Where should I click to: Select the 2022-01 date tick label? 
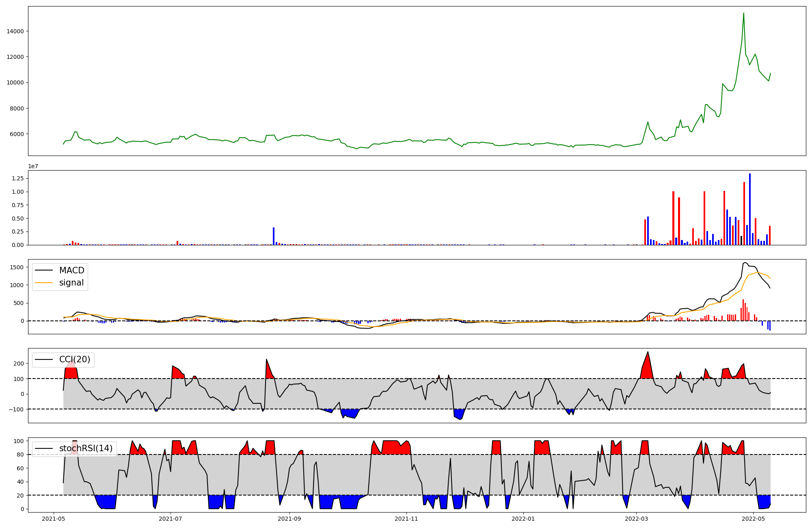click(523, 519)
